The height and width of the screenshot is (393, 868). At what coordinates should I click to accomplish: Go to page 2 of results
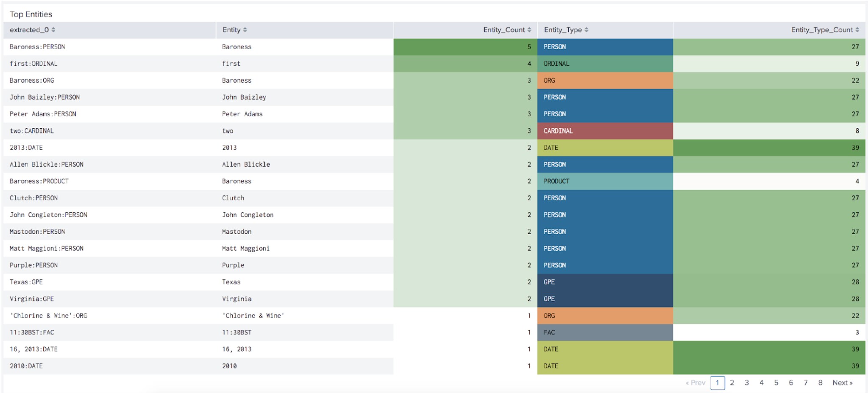point(732,383)
